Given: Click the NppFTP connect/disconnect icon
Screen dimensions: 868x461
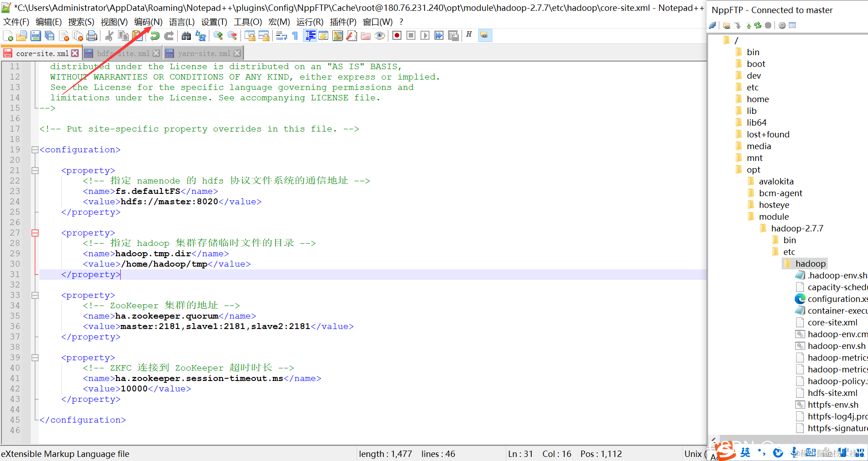Looking at the screenshot, I should tap(712, 25).
